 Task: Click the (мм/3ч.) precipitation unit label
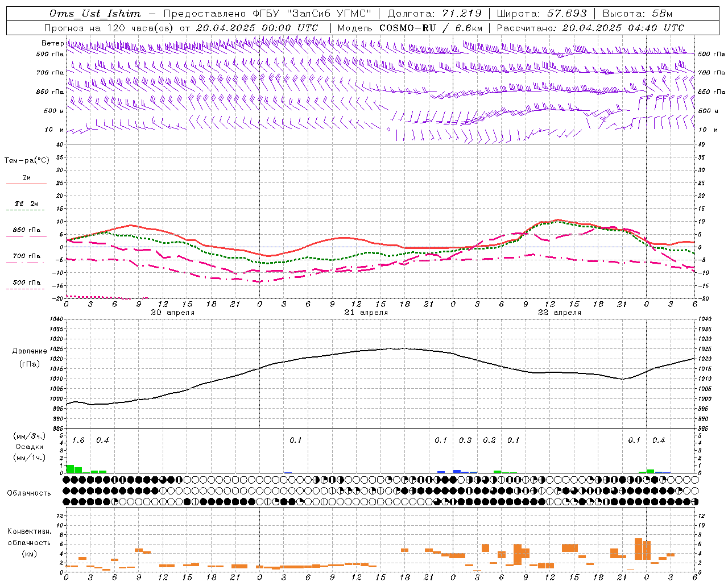[30, 436]
